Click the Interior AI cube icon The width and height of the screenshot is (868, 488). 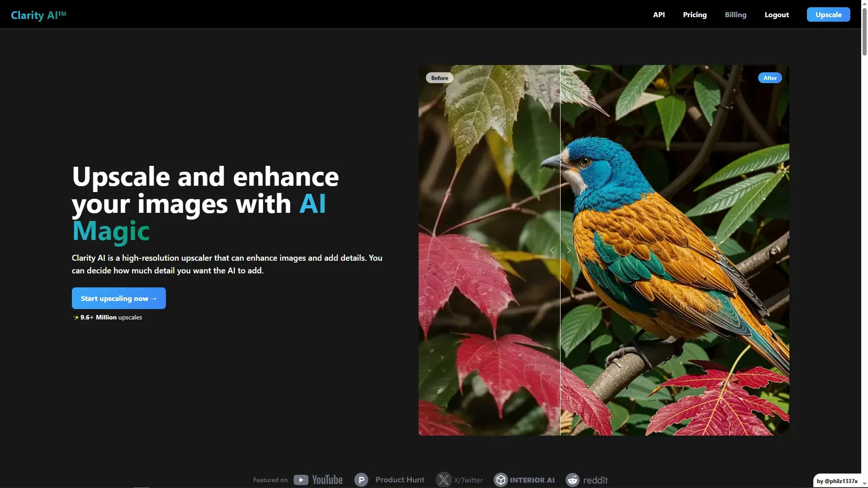point(501,480)
